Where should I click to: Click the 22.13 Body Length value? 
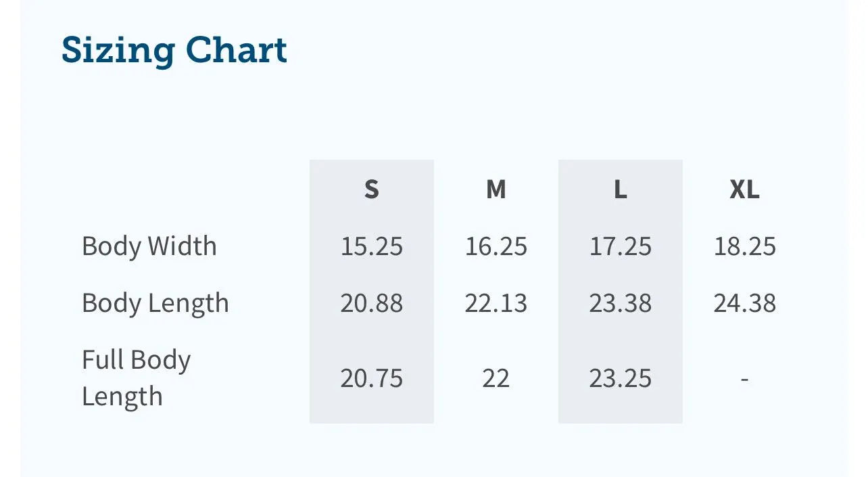(x=496, y=302)
